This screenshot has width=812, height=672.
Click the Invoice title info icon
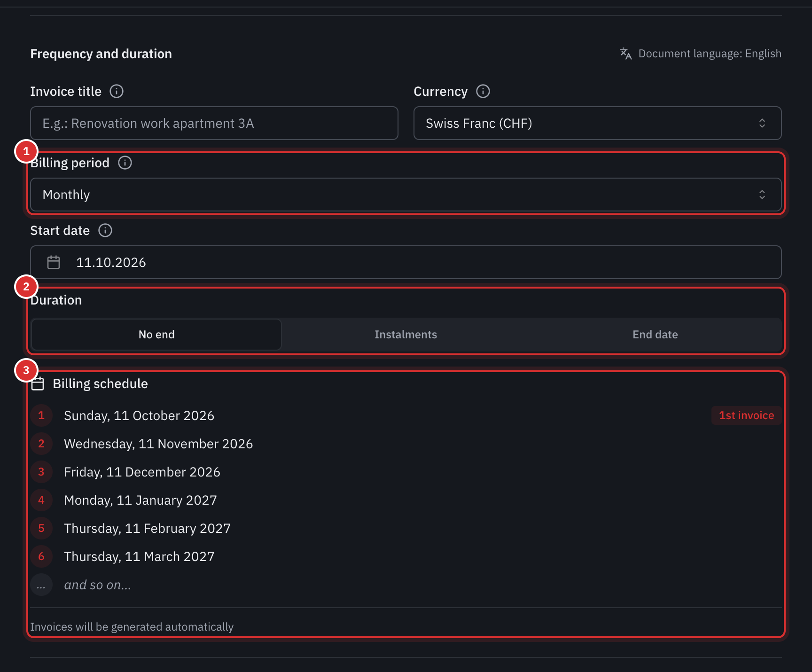click(117, 91)
